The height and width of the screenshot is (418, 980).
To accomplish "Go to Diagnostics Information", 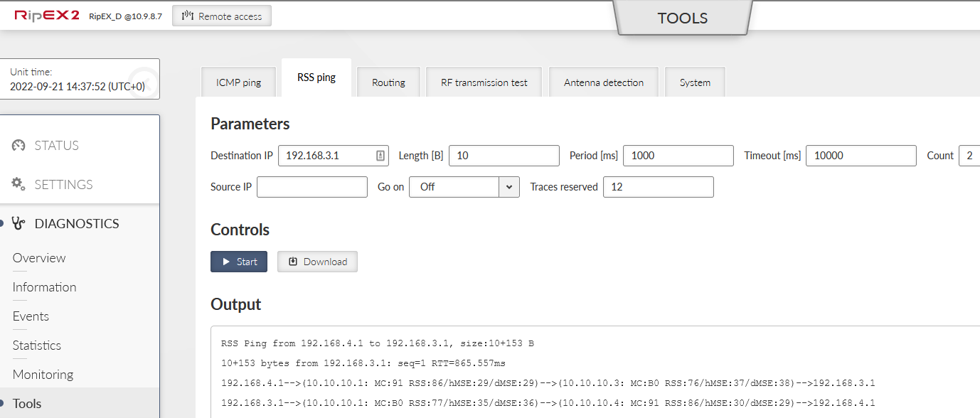I will pos(44,287).
